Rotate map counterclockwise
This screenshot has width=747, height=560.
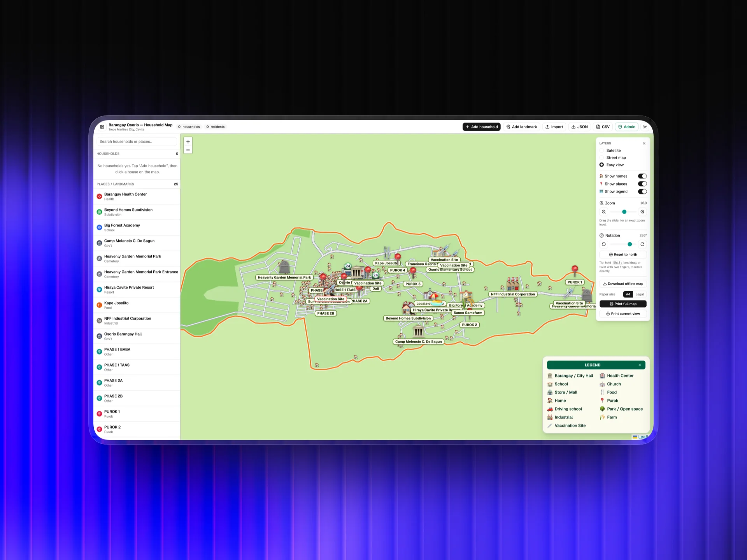coord(604,244)
